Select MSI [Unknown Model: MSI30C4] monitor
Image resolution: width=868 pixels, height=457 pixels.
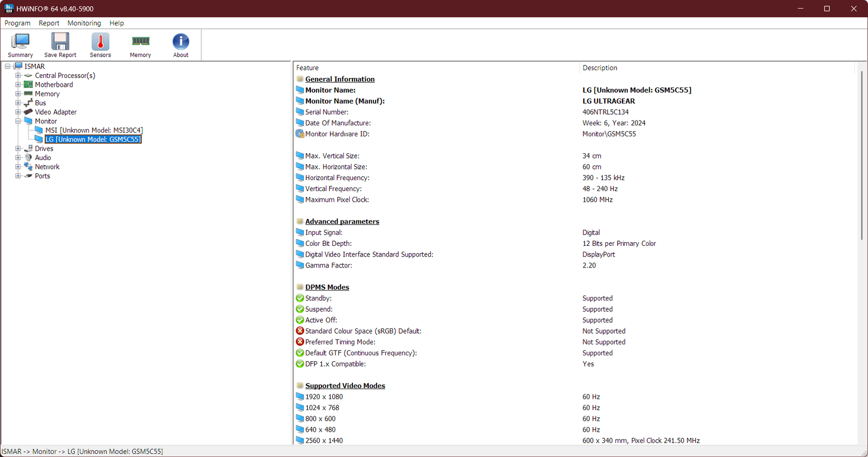coord(94,130)
